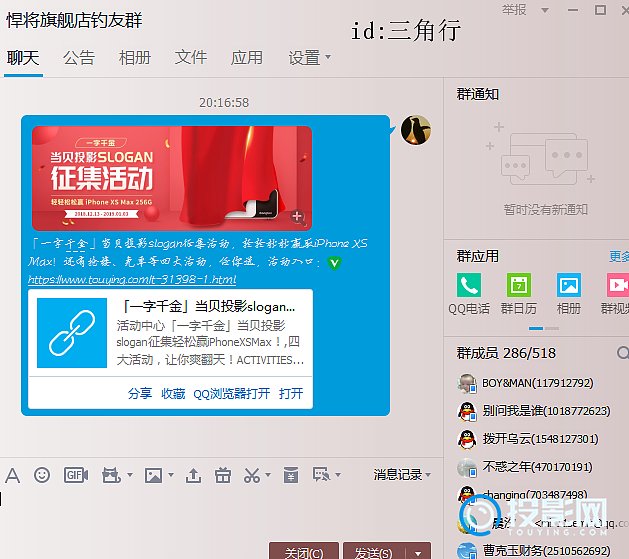Open the send options arrow beside 发送

419,552
